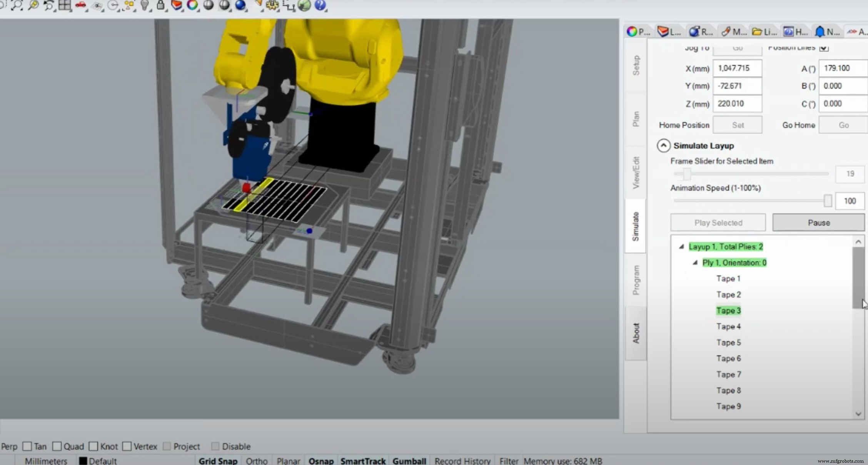Select Tape 5 in the layup tree
Screen dimensions: 868x465
[728, 342]
